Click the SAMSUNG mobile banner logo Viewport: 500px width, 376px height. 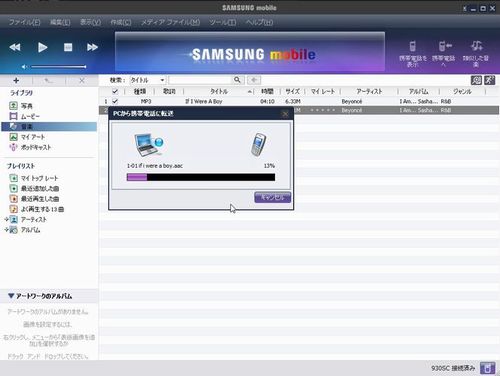point(254,54)
